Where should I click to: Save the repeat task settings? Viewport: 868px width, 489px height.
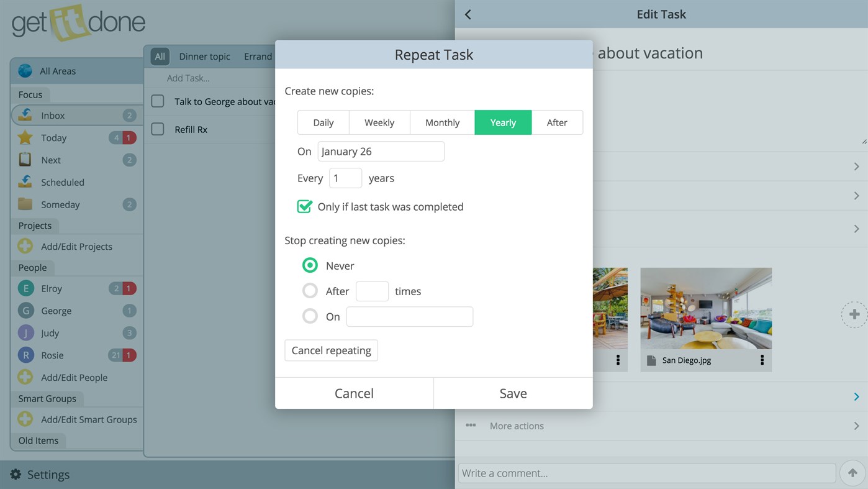point(513,393)
